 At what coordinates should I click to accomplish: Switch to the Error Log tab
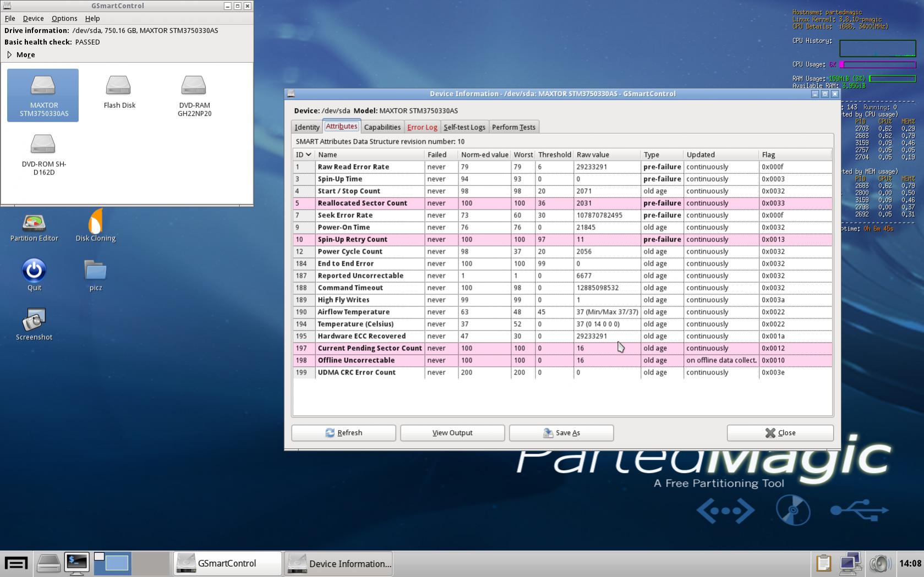pos(422,127)
